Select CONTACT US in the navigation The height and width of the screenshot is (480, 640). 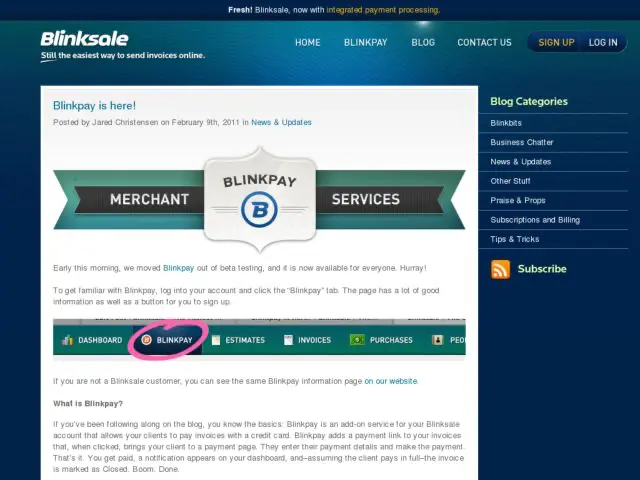[x=484, y=42]
